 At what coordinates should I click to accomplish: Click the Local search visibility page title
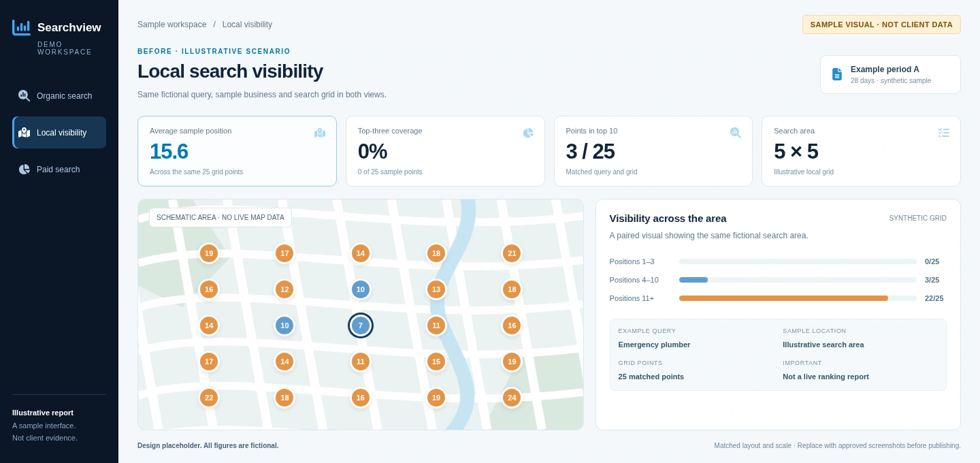click(230, 71)
